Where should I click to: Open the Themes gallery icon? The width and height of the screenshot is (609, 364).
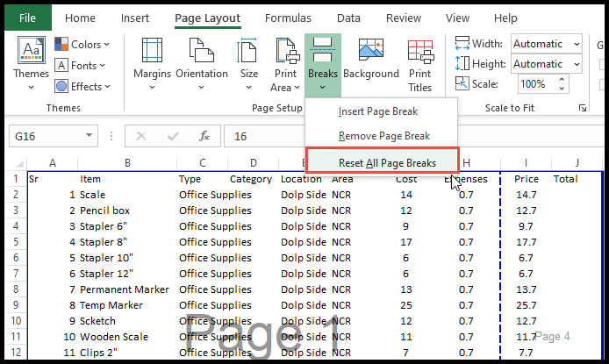point(31,50)
